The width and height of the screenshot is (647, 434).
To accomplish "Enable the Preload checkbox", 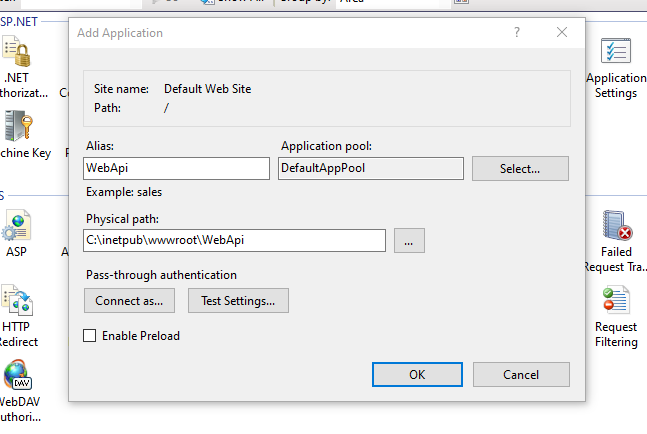I will tap(90, 336).
